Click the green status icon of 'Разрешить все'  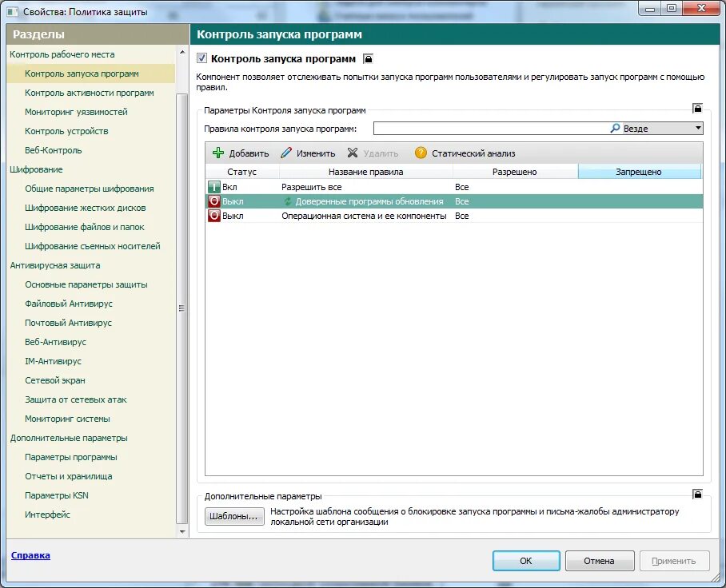(214, 187)
